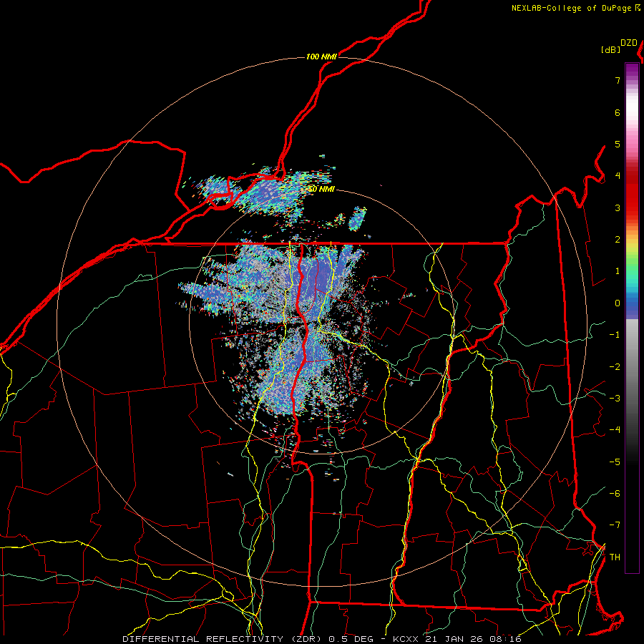Click the -7 dB colorbar tick label
Viewport: 644px width, 644px height.
coord(615,525)
